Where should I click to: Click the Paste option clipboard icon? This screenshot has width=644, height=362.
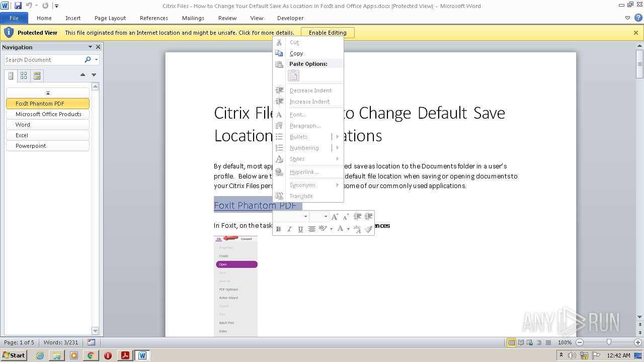tap(293, 76)
